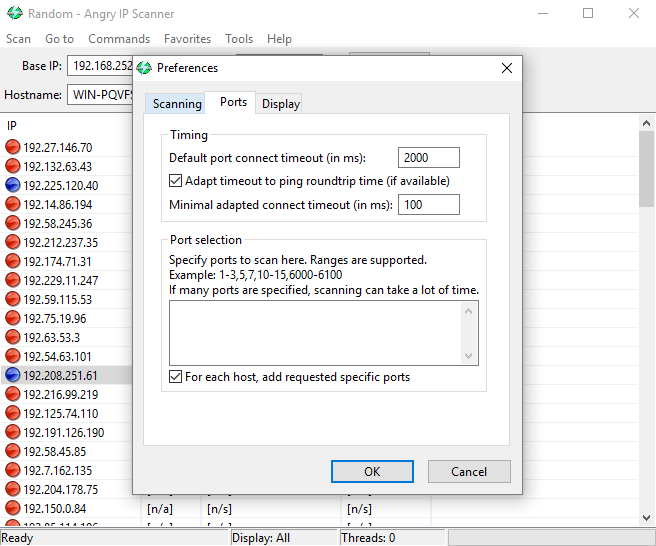Image resolution: width=656 pixels, height=546 pixels.
Task: Click the port text area's scroll up arrow
Action: click(469, 311)
